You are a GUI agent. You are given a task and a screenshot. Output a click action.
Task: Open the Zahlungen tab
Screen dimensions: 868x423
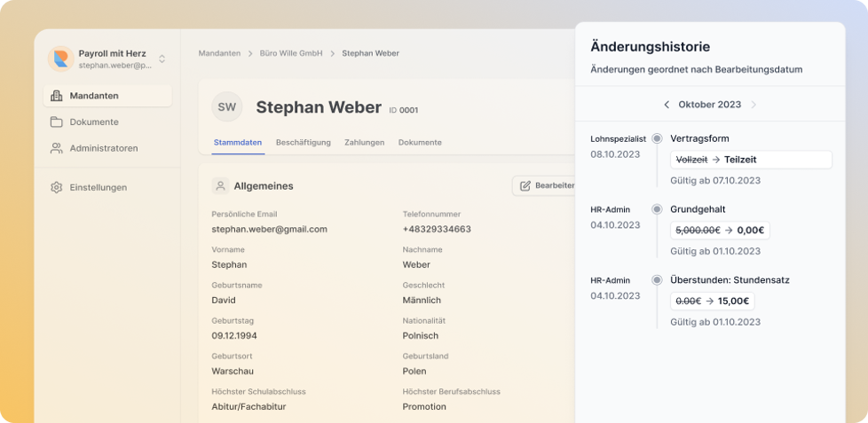coord(364,143)
